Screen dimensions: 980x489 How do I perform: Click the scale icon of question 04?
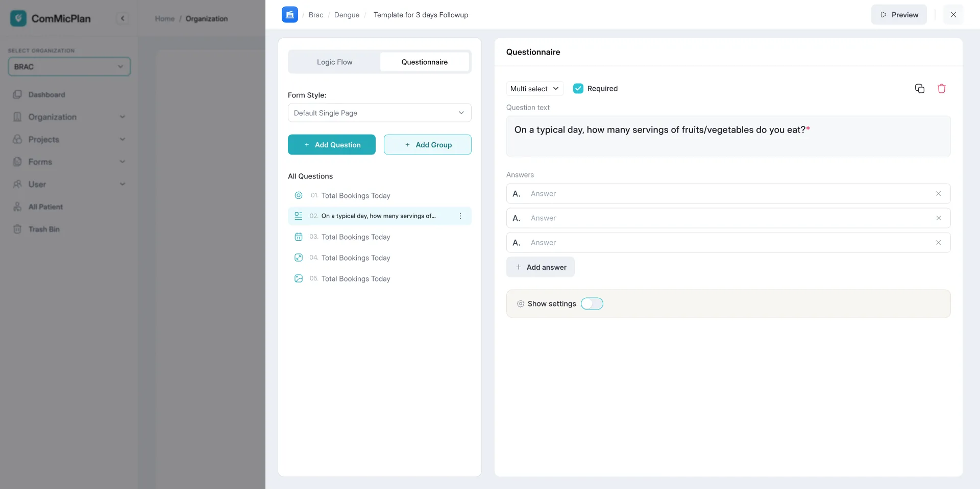point(299,258)
